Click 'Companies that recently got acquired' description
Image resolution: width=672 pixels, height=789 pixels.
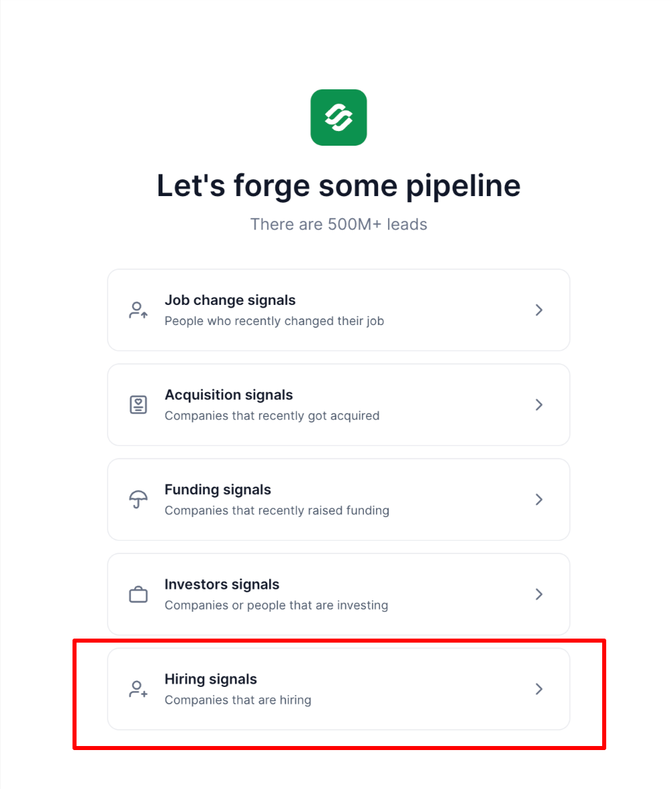(x=272, y=416)
